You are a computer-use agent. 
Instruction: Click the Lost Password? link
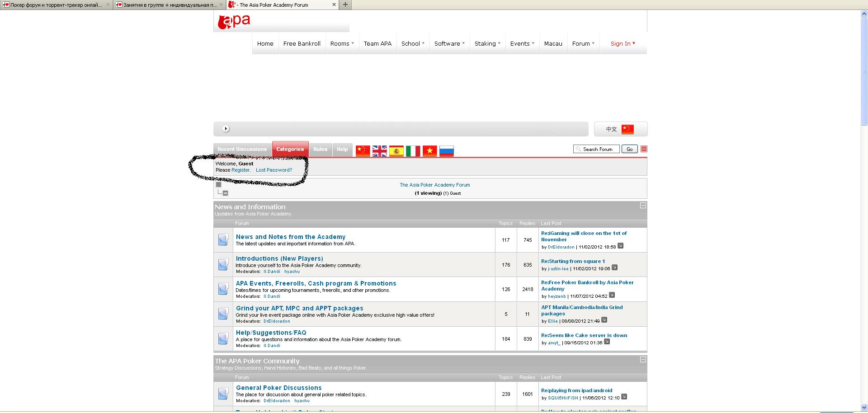pyautogui.click(x=274, y=170)
